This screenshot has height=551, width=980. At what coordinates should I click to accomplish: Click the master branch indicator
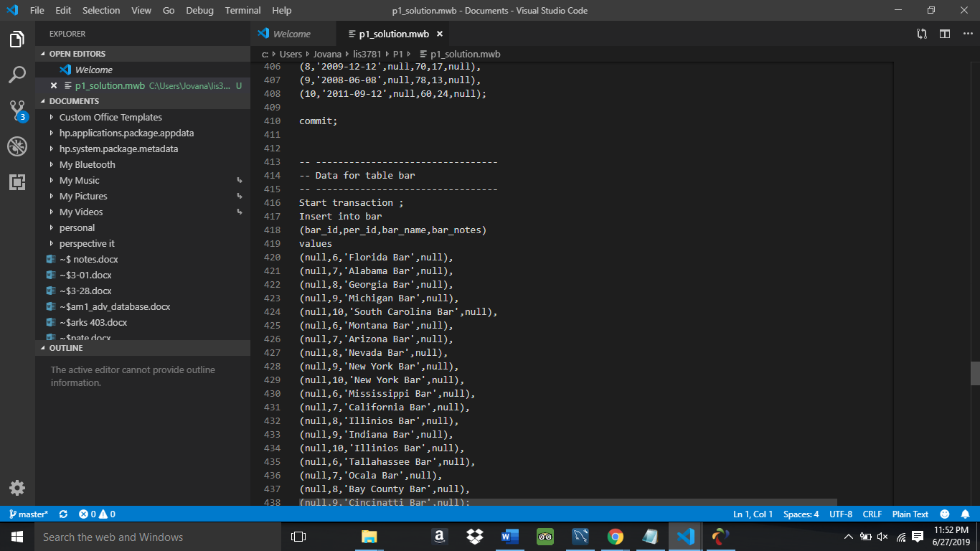(29, 514)
